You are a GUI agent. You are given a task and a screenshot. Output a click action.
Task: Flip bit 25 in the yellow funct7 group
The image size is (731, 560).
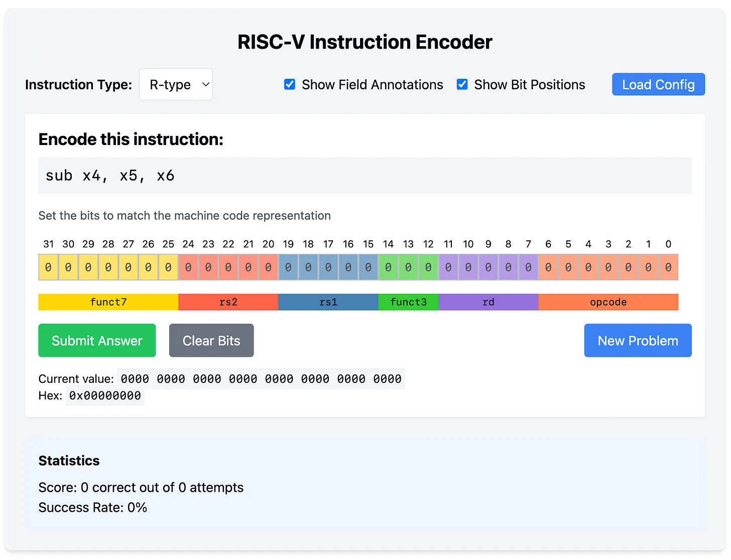[x=168, y=267]
